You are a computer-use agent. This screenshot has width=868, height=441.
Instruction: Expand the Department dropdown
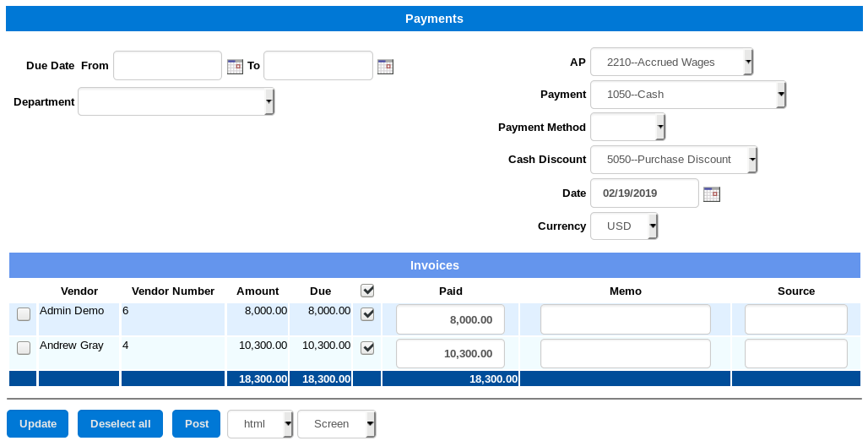coord(176,101)
